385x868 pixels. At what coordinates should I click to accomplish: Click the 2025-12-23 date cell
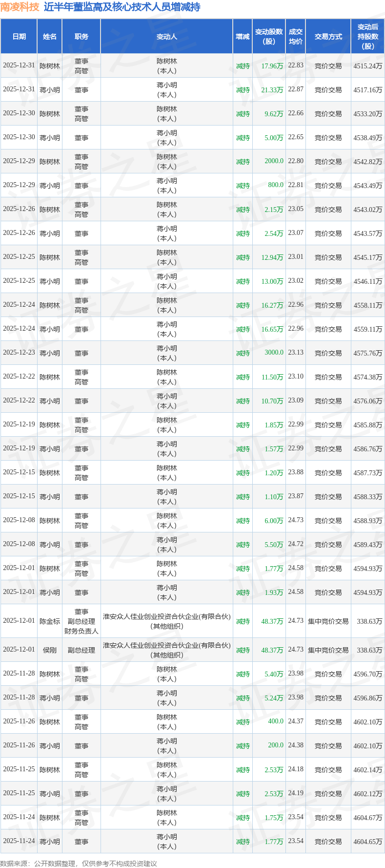coord(19,353)
